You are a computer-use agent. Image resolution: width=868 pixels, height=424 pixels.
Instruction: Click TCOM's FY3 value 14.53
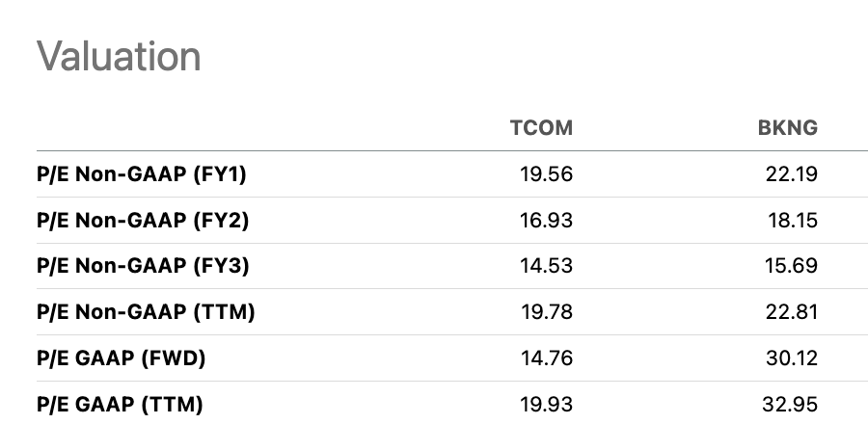point(545,266)
